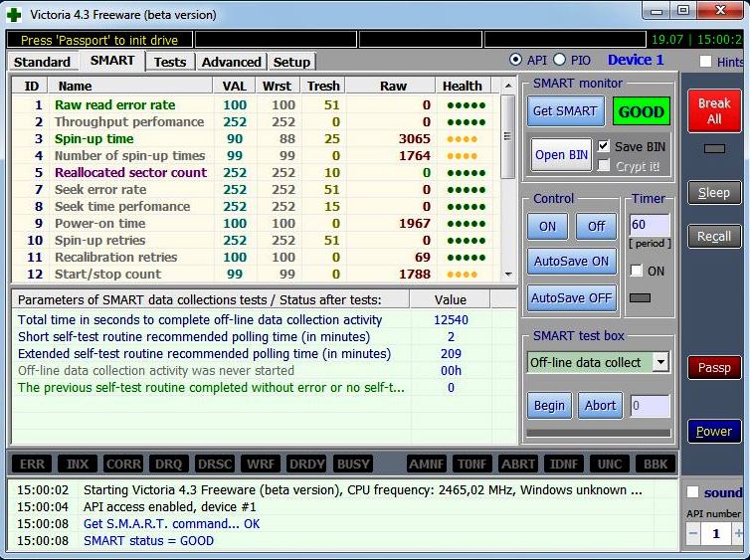Select the Reallocated sector count row
Viewport: 750px width, 560px height.
(256, 173)
